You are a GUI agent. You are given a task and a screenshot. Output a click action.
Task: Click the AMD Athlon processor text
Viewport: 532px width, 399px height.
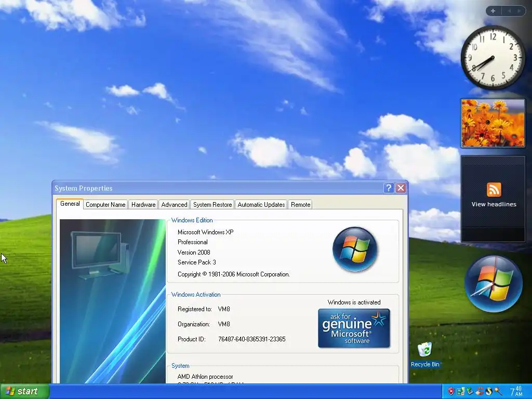pyautogui.click(x=205, y=377)
